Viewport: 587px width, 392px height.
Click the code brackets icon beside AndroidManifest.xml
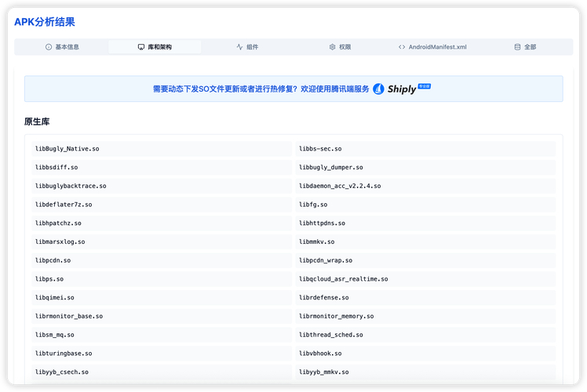[402, 47]
